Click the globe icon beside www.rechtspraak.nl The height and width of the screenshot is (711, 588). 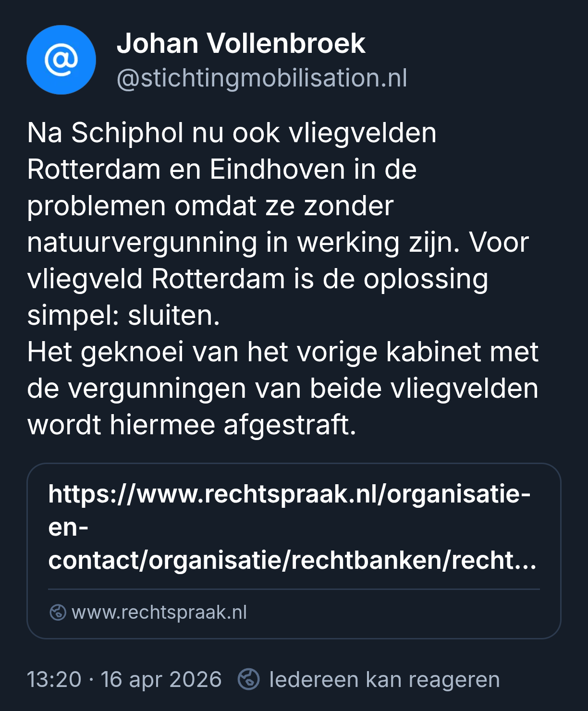click(x=58, y=613)
